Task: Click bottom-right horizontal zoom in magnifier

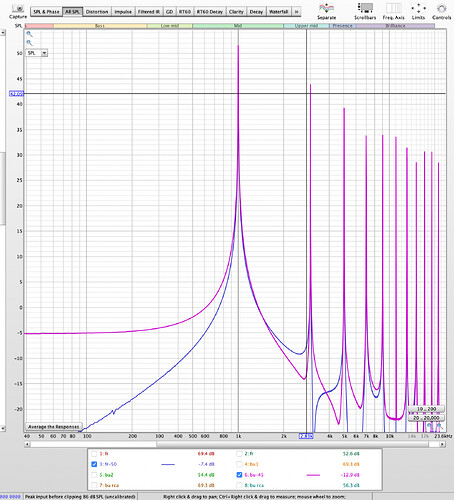Action: [x=439, y=426]
